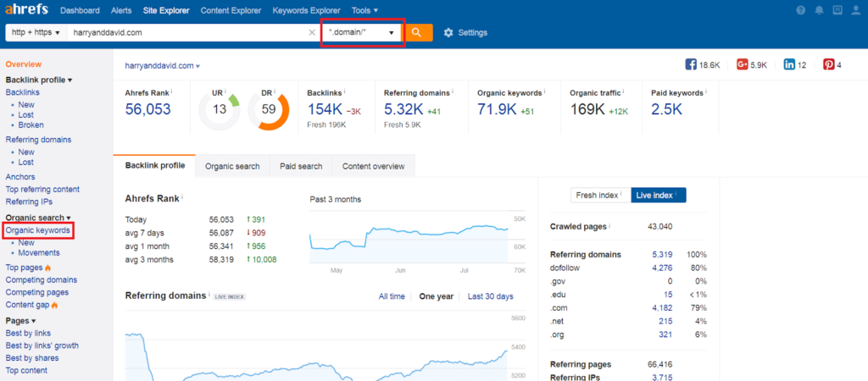Select One year range for Referring domains

437,296
